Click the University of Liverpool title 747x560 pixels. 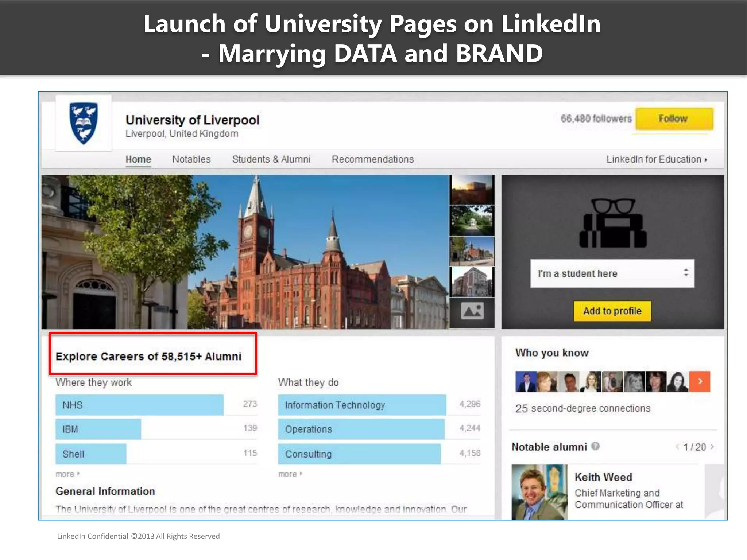point(192,120)
